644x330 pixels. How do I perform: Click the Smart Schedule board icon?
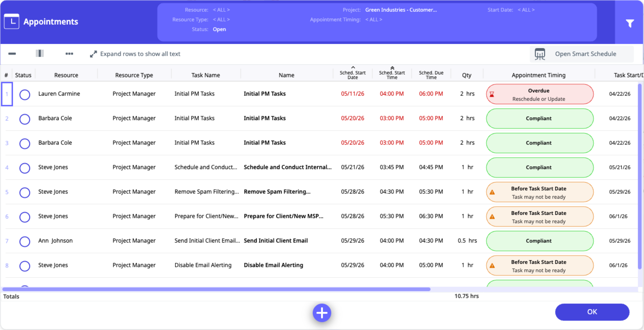[540, 54]
